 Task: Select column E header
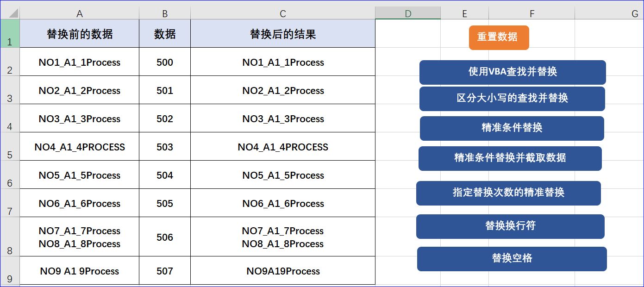click(x=464, y=14)
